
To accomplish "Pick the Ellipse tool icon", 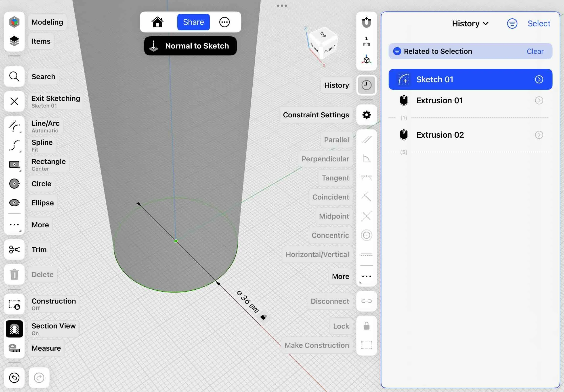I will coord(14,203).
